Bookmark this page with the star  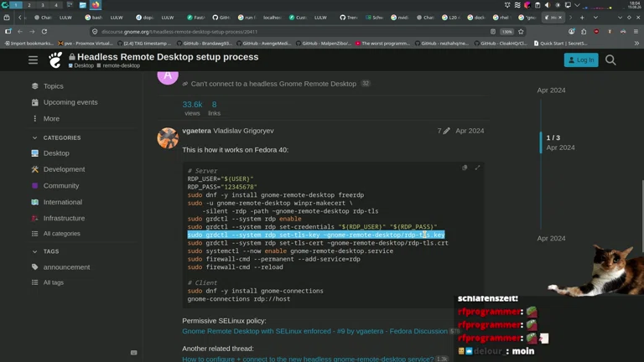(521, 32)
